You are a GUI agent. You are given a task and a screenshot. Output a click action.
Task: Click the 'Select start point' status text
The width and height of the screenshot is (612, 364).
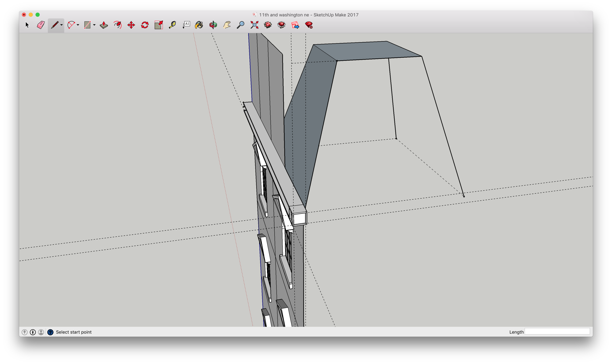(74, 332)
